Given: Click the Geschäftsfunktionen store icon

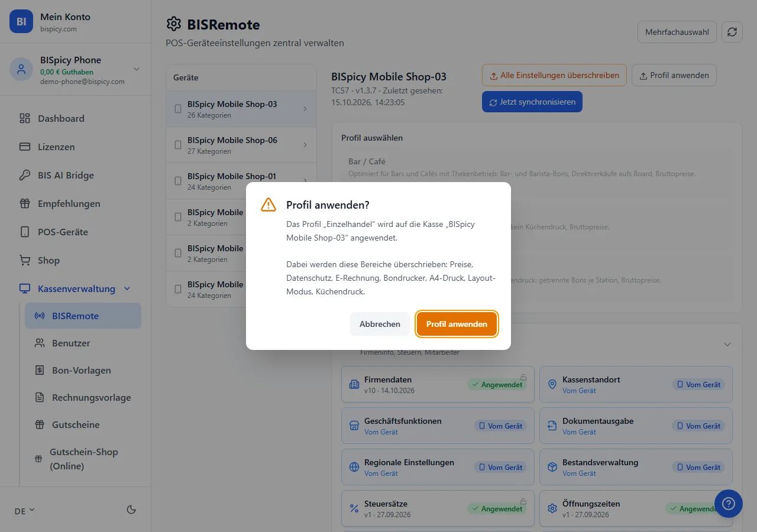Looking at the screenshot, I should [354, 426].
